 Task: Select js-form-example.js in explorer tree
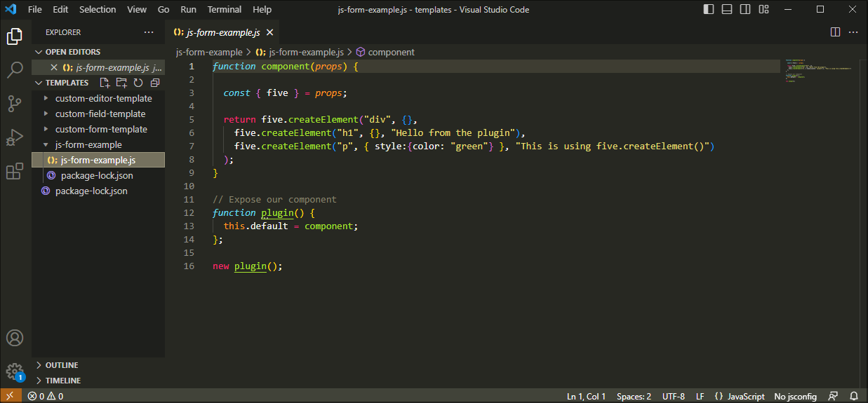[x=98, y=160]
